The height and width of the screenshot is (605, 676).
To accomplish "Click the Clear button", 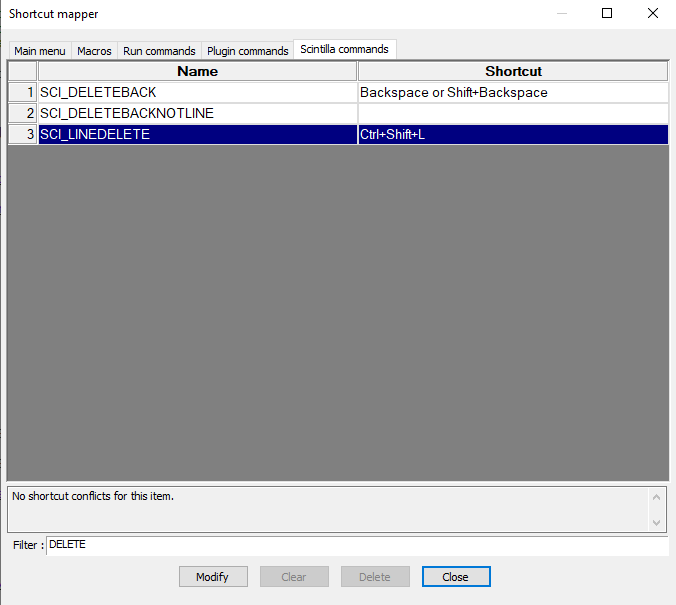I will pos(294,577).
